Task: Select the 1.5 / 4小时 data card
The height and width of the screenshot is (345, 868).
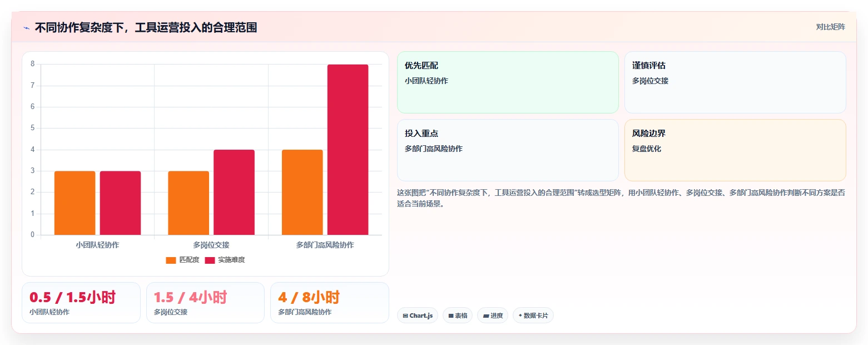Action: [205, 303]
